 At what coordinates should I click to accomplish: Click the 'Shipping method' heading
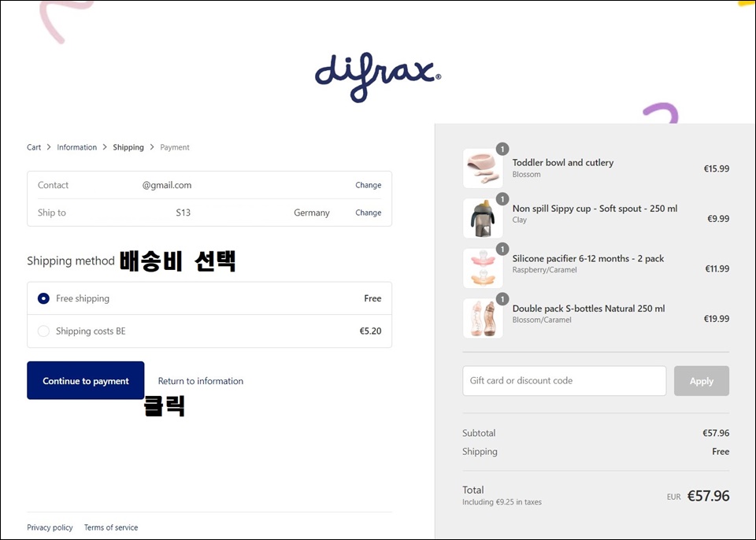[x=70, y=261]
